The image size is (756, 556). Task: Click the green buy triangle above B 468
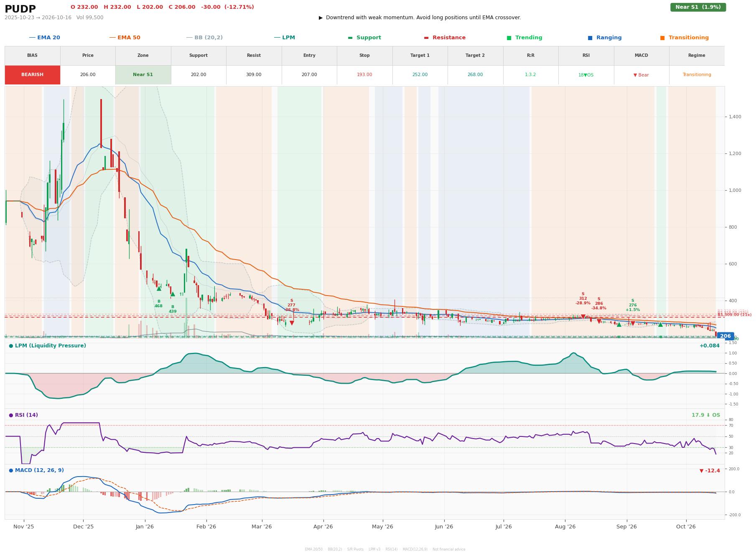(159, 288)
